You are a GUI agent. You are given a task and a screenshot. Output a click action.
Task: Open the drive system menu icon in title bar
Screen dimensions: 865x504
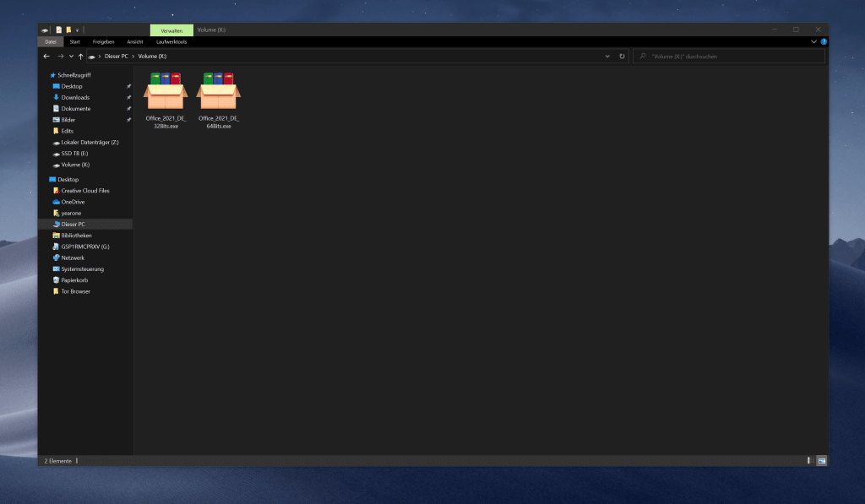45,30
